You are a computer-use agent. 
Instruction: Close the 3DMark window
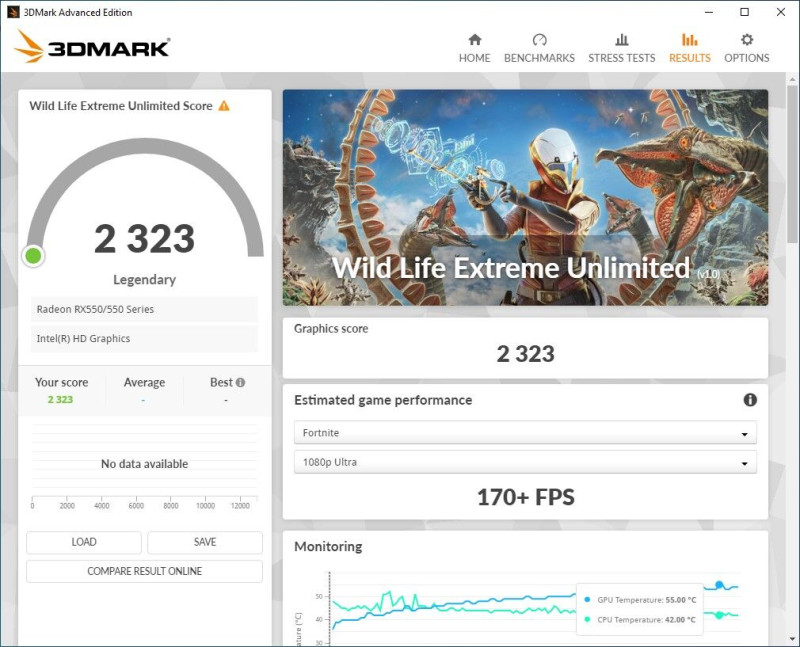coord(781,12)
